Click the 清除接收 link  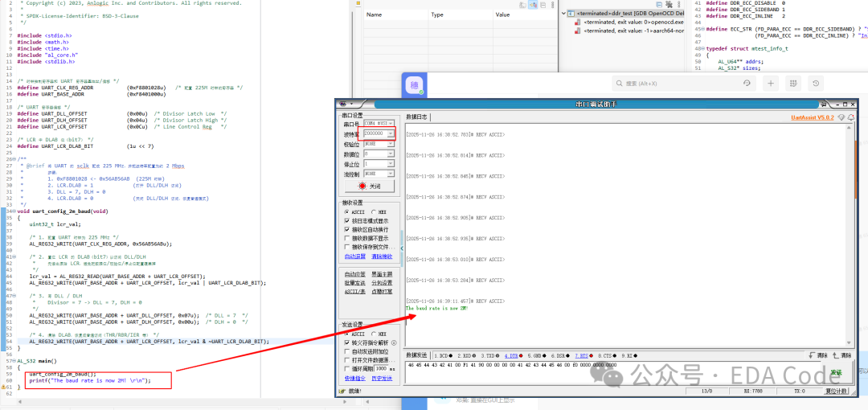[x=382, y=256]
